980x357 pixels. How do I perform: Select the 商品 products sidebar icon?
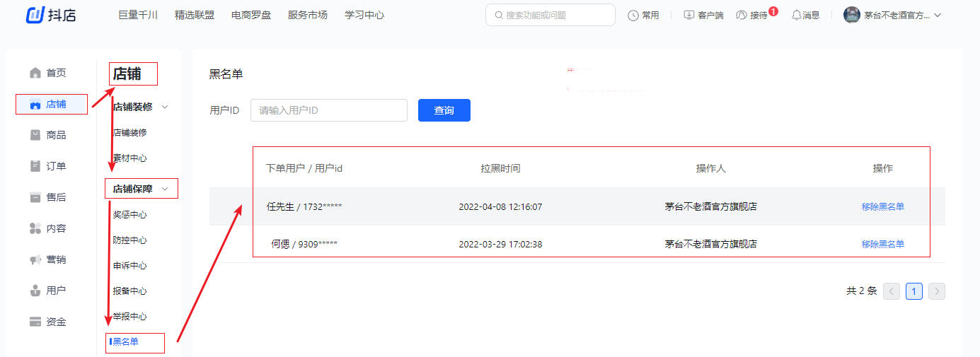[x=35, y=135]
